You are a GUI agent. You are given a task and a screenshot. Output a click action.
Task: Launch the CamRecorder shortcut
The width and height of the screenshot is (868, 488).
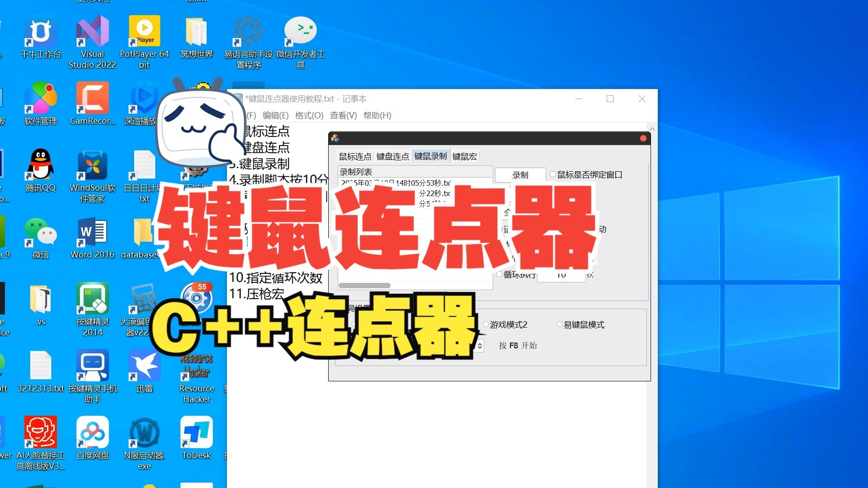[x=92, y=104]
